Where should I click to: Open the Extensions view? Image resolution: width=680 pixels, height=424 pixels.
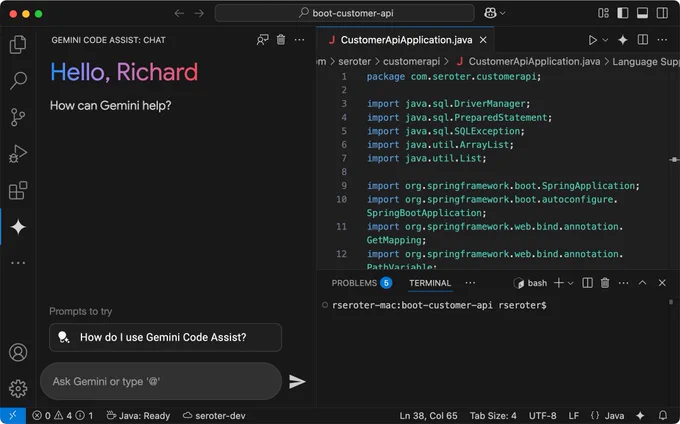point(18,190)
